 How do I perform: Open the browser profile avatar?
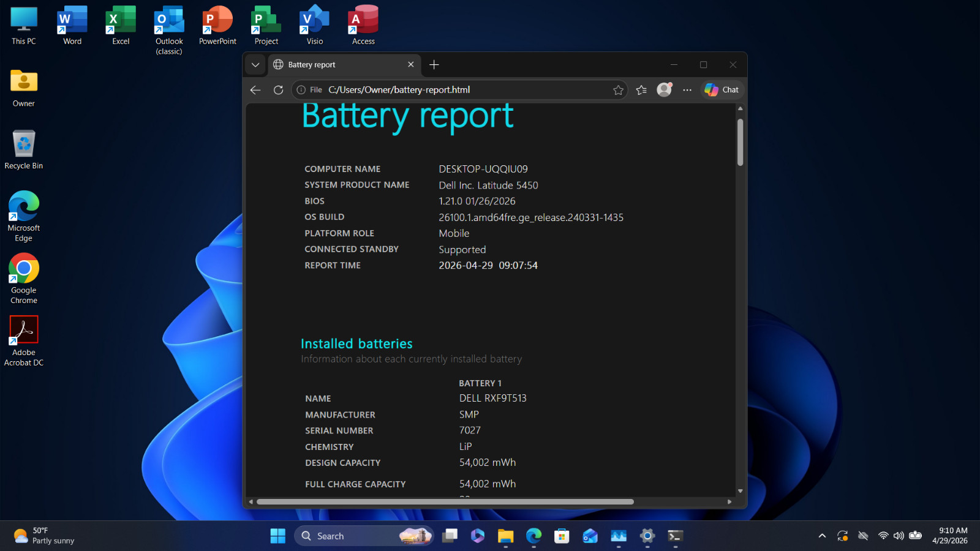pos(665,90)
